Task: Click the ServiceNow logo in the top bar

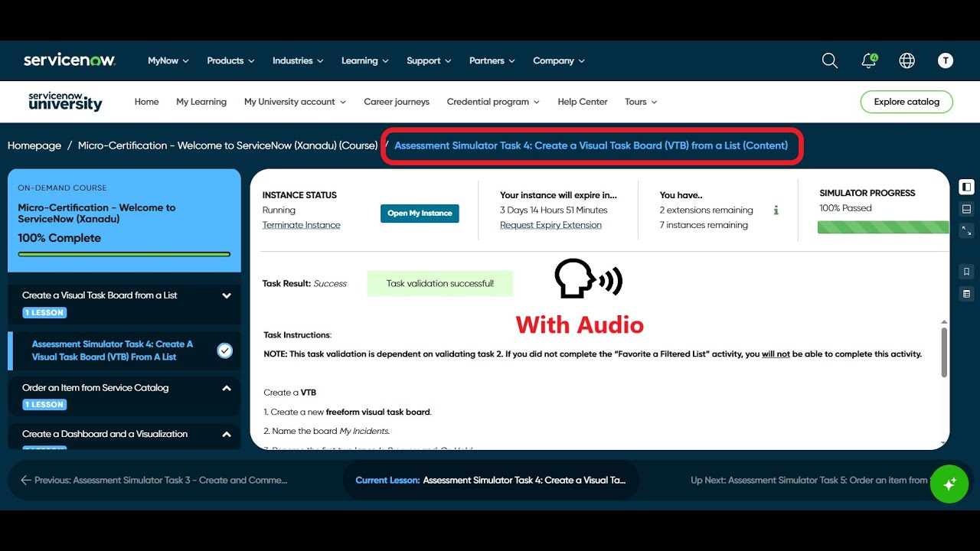Action: [x=70, y=60]
